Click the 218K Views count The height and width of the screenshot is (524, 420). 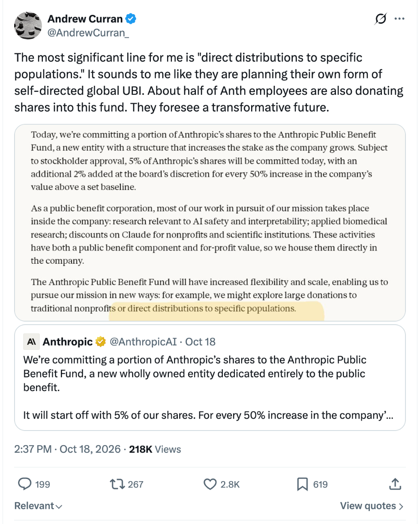point(155,449)
